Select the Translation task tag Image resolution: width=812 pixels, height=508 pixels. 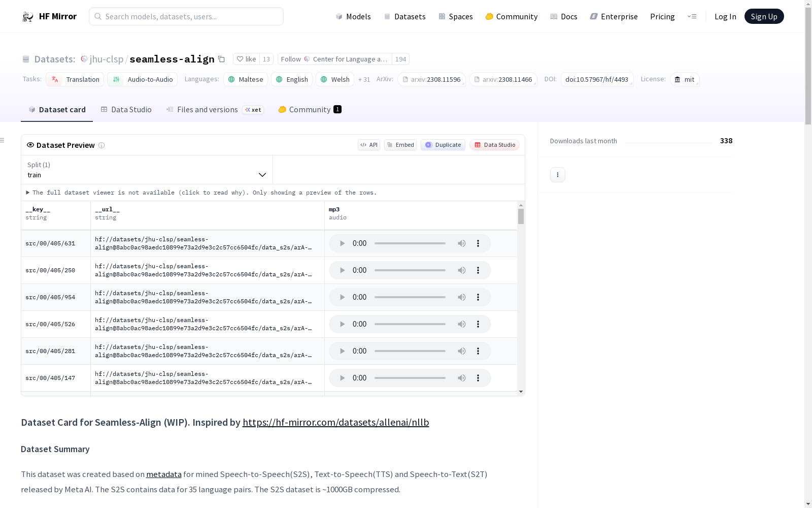75,80
